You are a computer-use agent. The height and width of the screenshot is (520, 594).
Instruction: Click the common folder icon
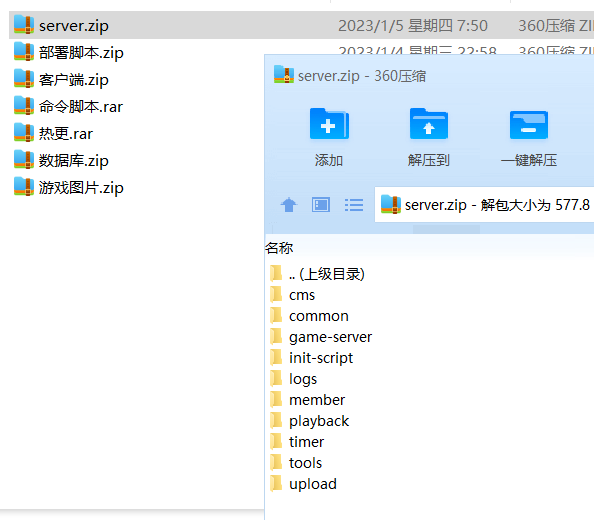click(x=276, y=315)
